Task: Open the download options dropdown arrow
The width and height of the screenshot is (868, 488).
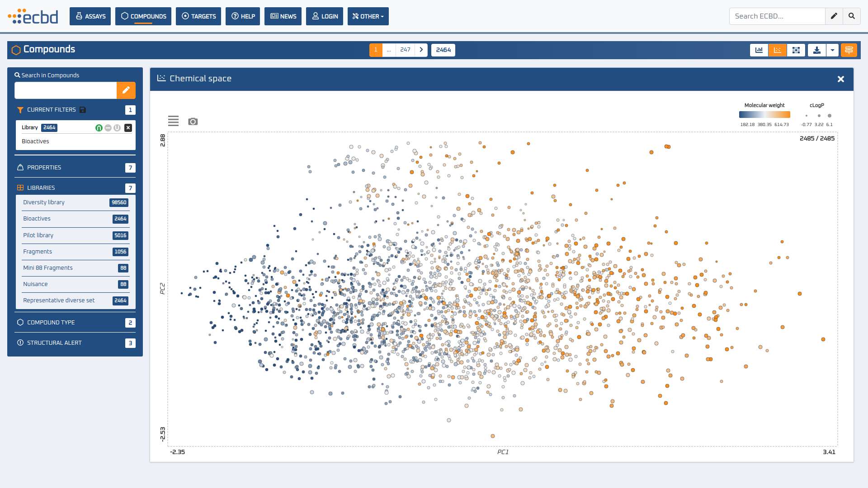Action: click(x=832, y=50)
